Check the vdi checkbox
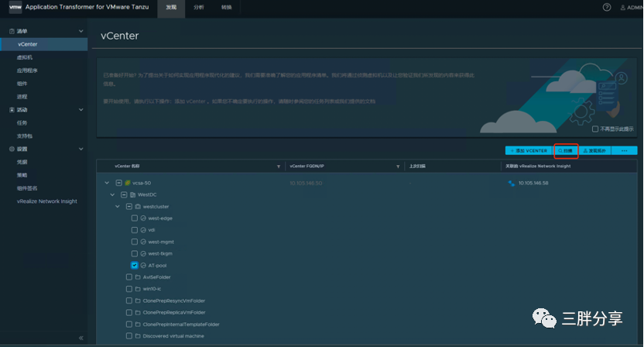 (135, 230)
